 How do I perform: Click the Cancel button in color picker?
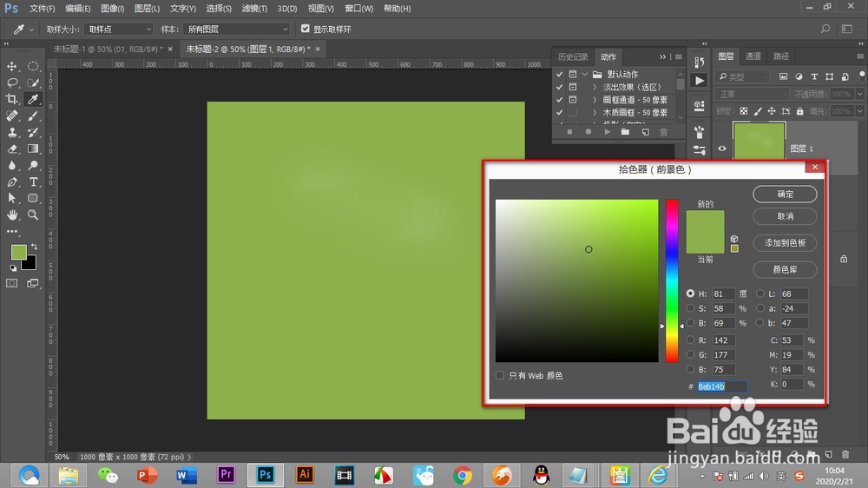coord(785,216)
